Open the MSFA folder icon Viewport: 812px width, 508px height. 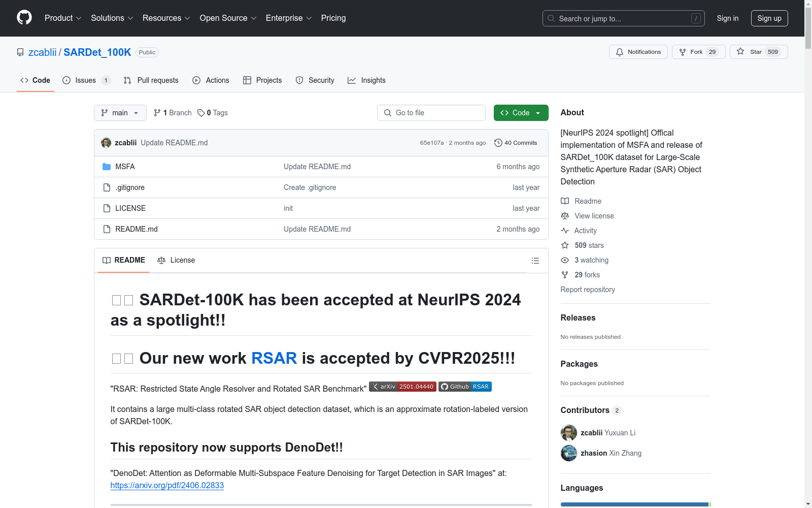click(x=107, y=167)
